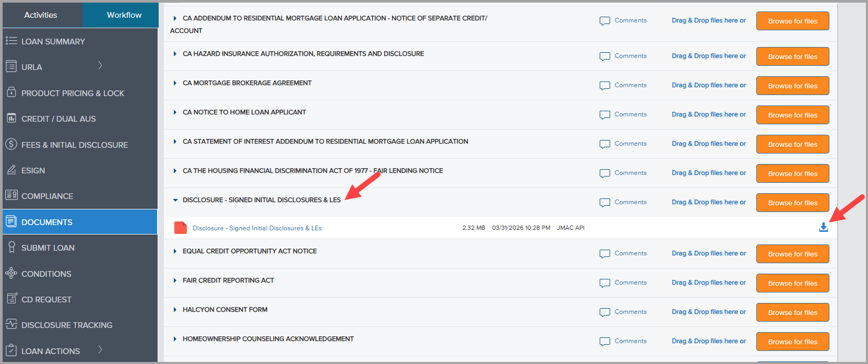This screenshot has height=364, width=868.
Task: Open comment bubble for CA Mortgage Brokerage Agreement
Action: coord(604,86)
